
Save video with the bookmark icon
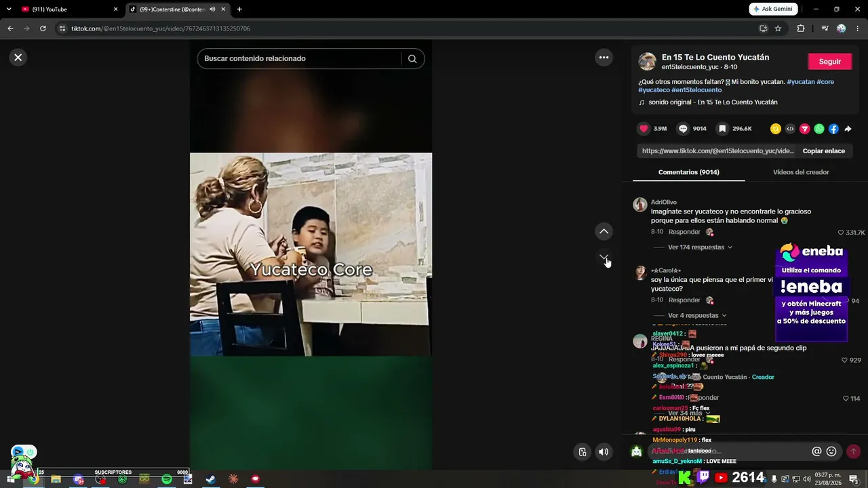click(722, 129)
